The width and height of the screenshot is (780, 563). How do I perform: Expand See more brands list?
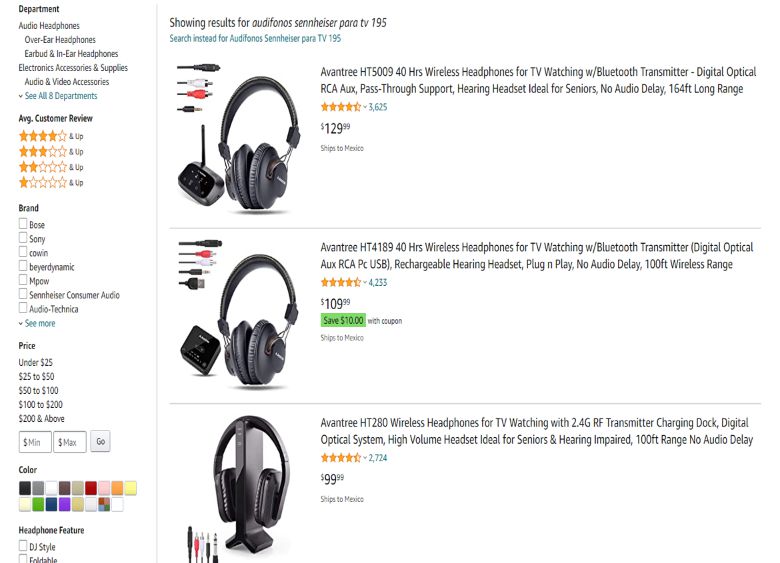pyautogui.click(x=39, y=324)
